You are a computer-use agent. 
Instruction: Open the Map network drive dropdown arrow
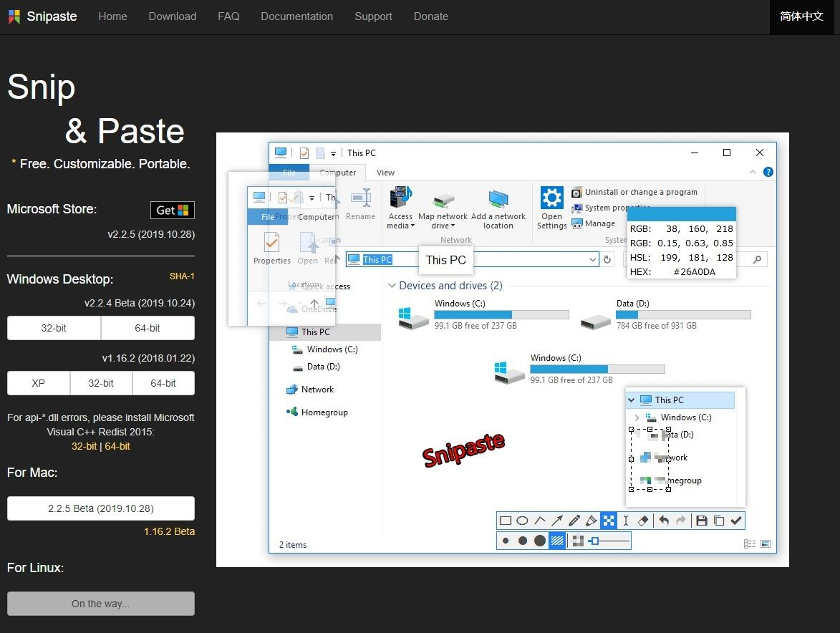pyautogui.click(x=453, y=226)
